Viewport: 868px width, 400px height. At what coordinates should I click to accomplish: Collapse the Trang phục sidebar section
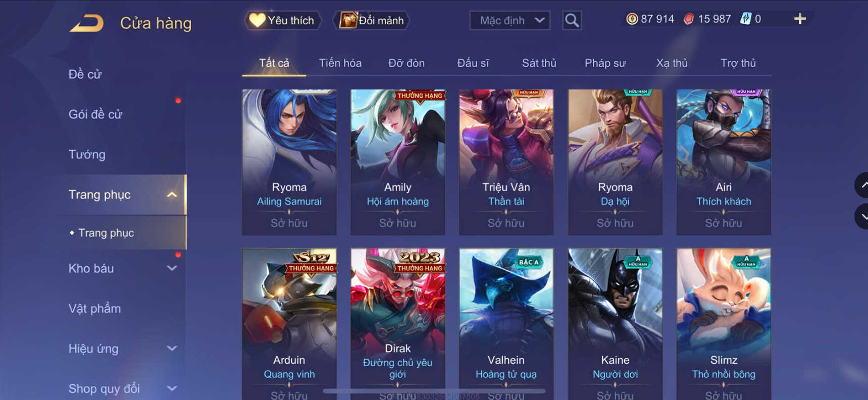tap(172, 195)
